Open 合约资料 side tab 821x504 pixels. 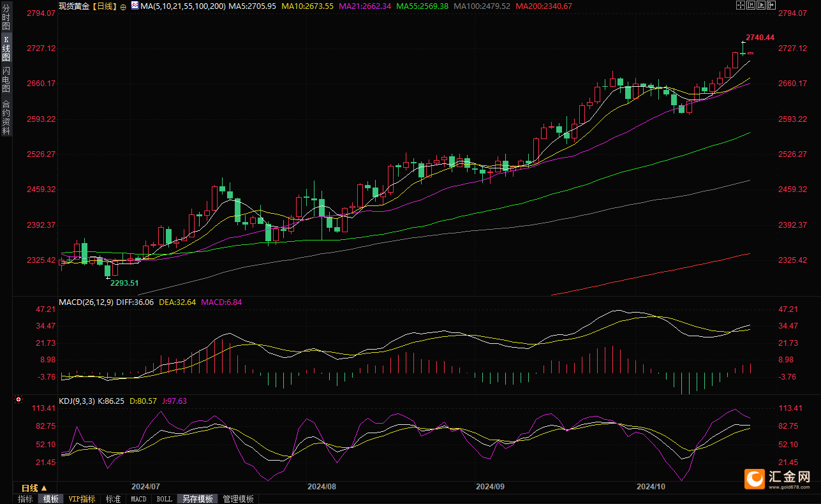[6, 117]
